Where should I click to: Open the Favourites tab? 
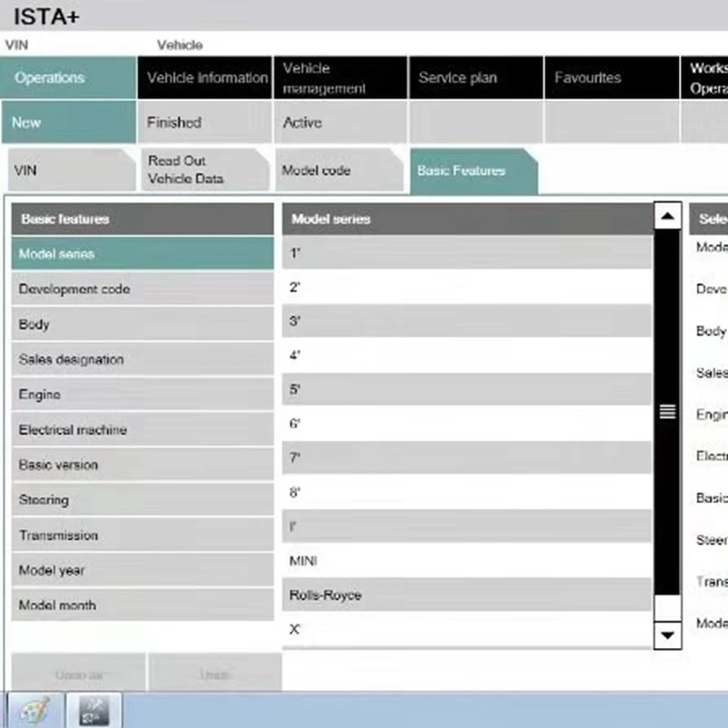click(612, 77)
